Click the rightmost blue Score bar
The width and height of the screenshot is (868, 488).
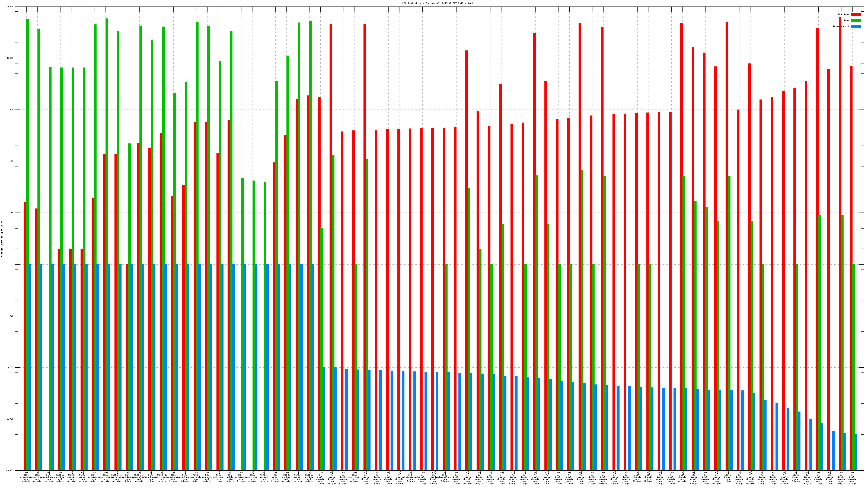pos(856,452)
